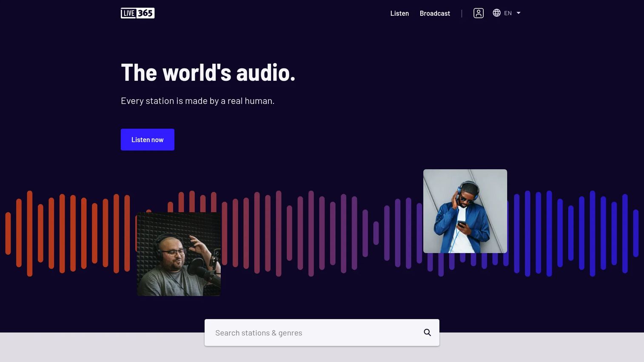644x362 pixels.
Task: Click the search magnifier icon
Action: click(x=427, y=333)
